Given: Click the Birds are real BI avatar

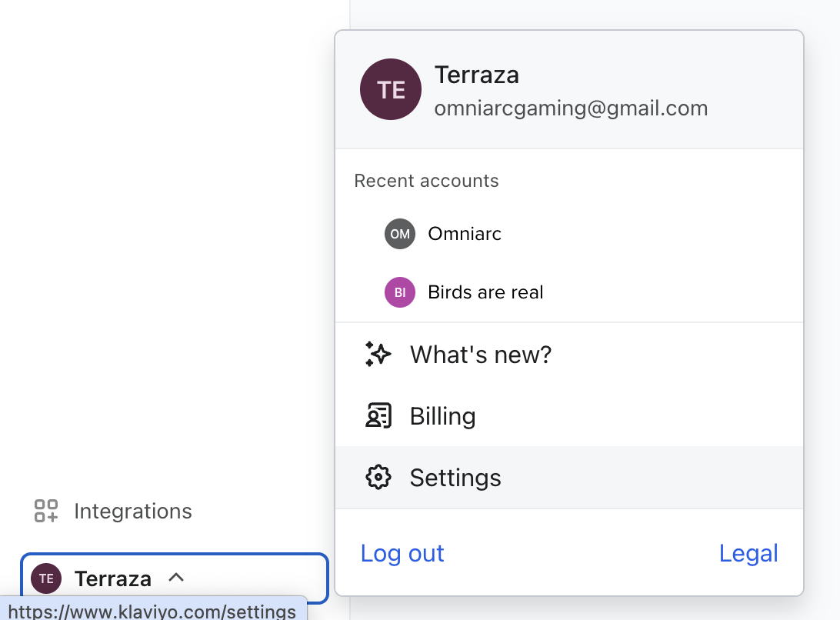Looking at the screenshot, I should pos(399,292).
